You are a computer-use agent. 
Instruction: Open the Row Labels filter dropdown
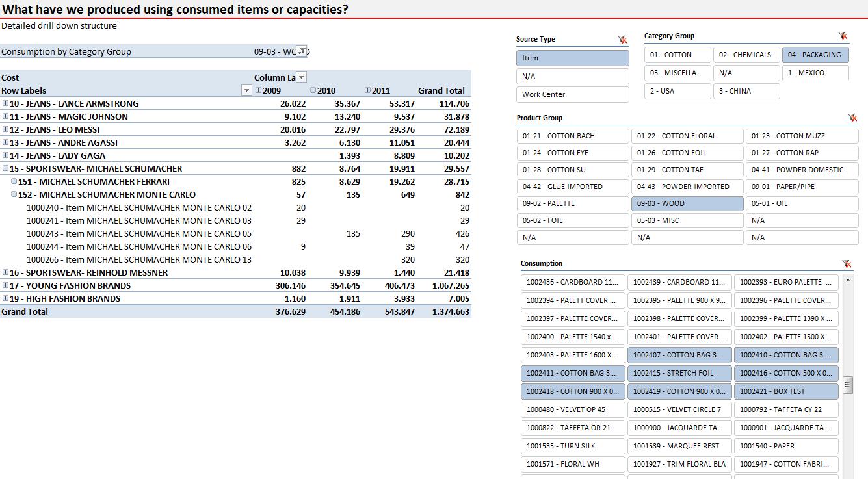coord(246,90)
